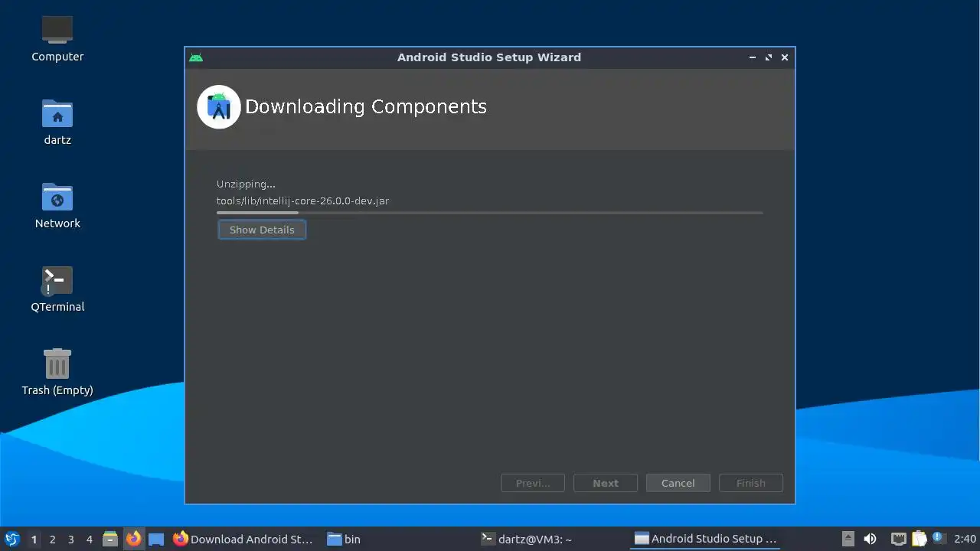Click the 2:40 clock
The image size is (980, 551).
[965, 539]
